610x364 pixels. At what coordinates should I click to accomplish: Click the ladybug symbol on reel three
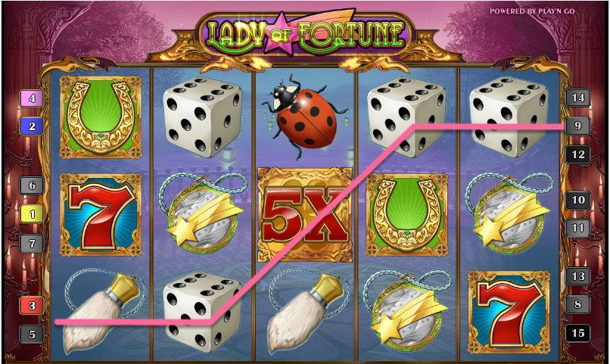click(304, 117)
